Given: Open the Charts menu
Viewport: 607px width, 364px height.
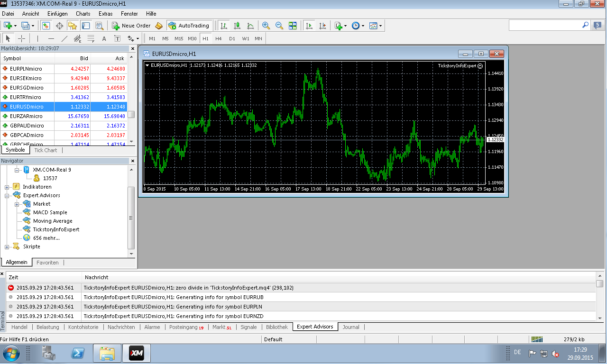Looking at the screenshot, I should [x=83, y=14].
